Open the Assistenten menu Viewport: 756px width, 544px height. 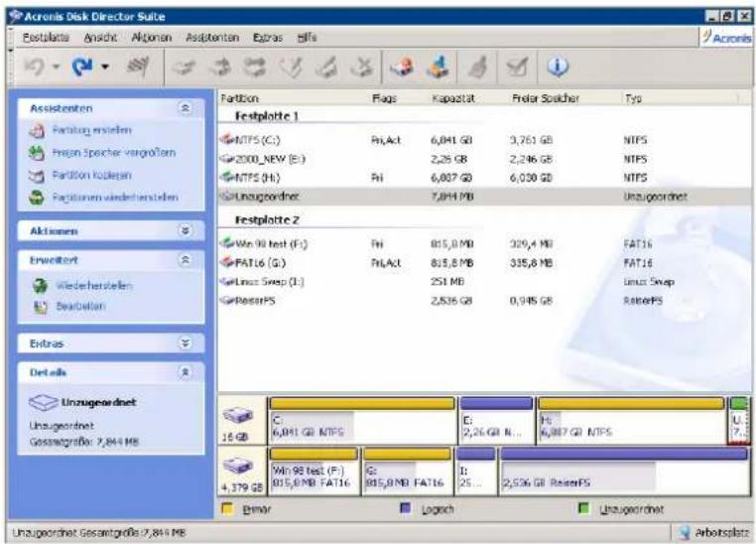(212, 37)
